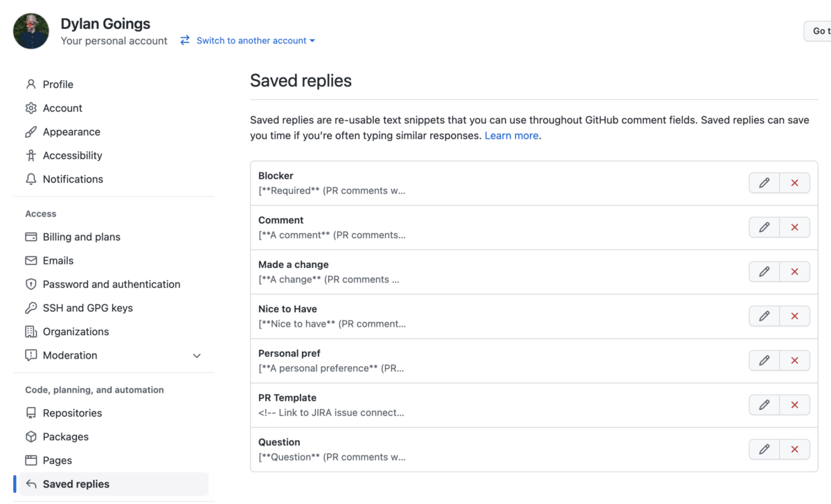Click the Go to profile button
Image resolution: width=831 pixels, height=504 pixels.
pyautogui.click(x=818, y=30)
